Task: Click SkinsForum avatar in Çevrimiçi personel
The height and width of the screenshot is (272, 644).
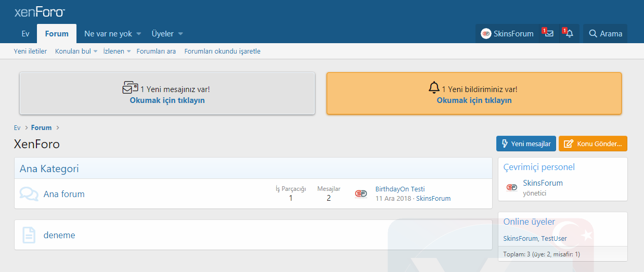Action: tap(512, 187)
